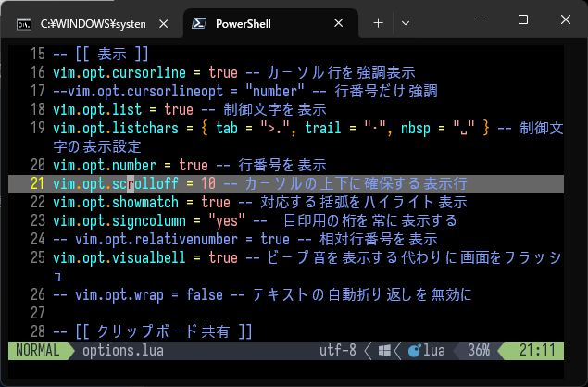Click the Windows logo icon in status line
The width and height of the screenshot is (588, 387).
(x=383, y=351)
